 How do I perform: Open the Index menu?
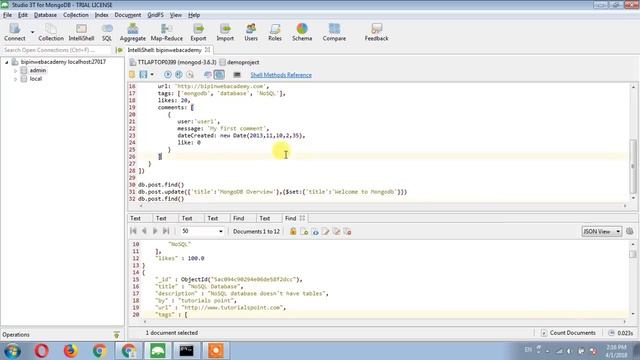click(x=102, y=15)
